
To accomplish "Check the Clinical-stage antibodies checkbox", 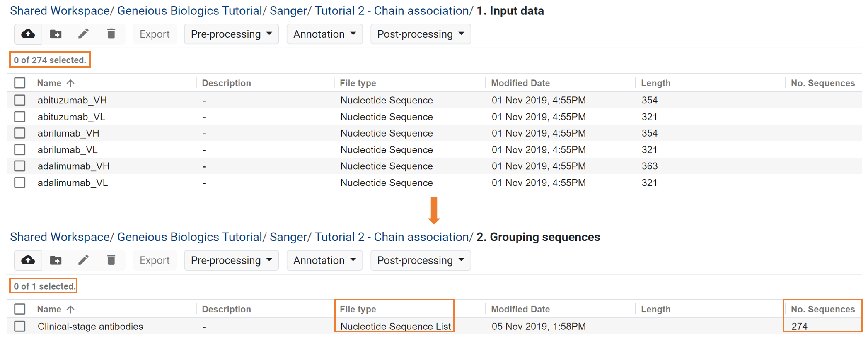I will (x=19, y=326).
